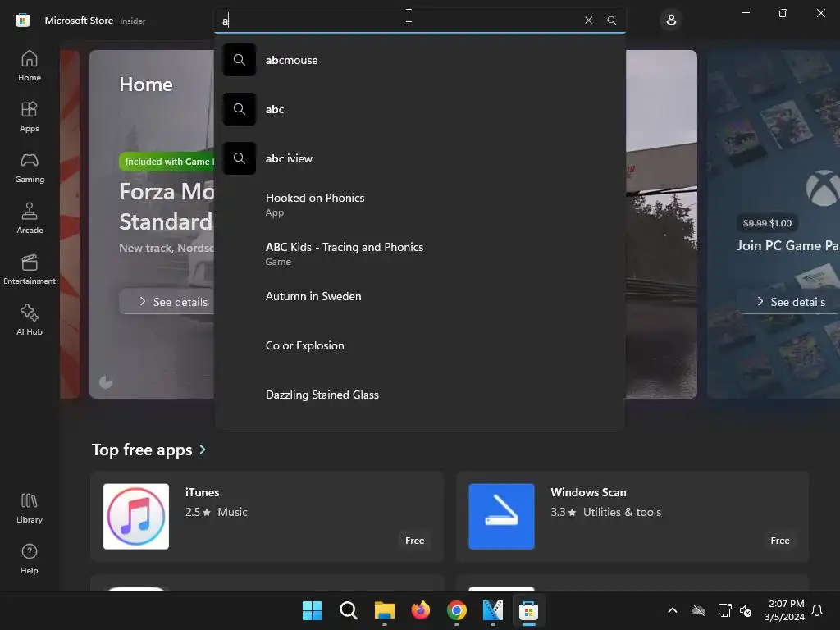Click the cloud sync tray icon

[699, 610]
